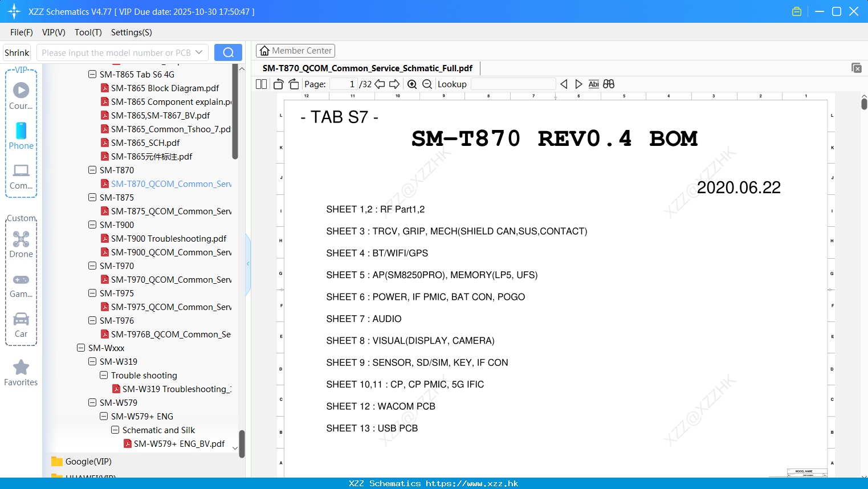This screenshot has width=868, height=489.
Task: Select the Computer category icon
Action: [21, 176]
